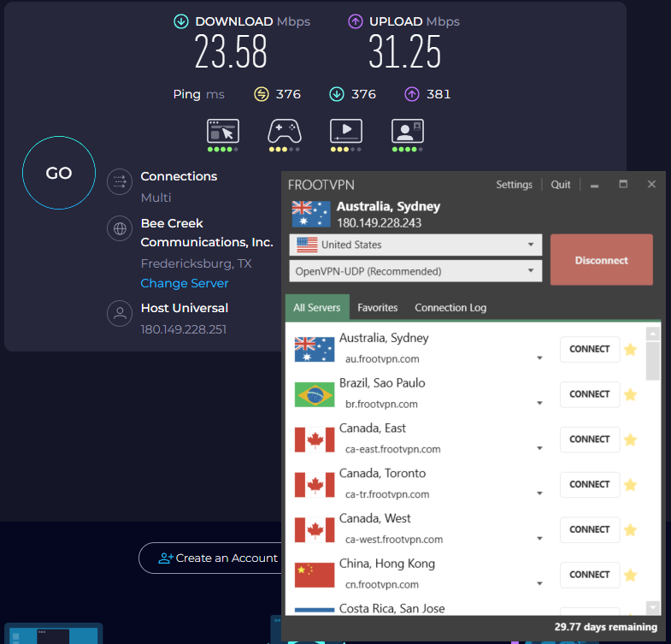Expand br.frootvpn.com server dropdown arrow
This screenshot has height=644, width=671.
coord(539,403)
